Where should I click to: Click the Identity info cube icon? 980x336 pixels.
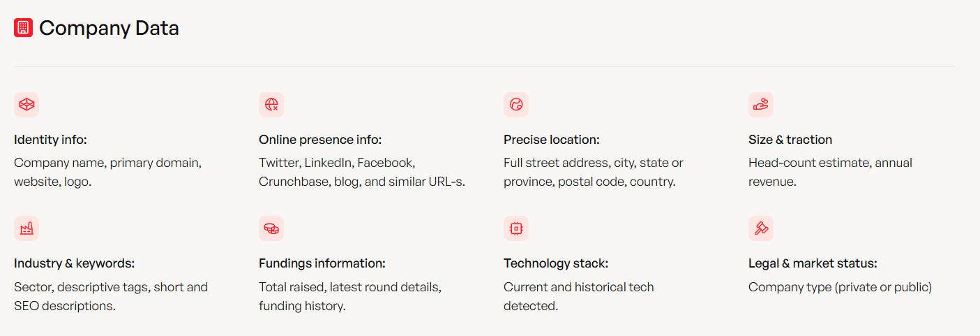pyautogui.click(x=27, y=105)
